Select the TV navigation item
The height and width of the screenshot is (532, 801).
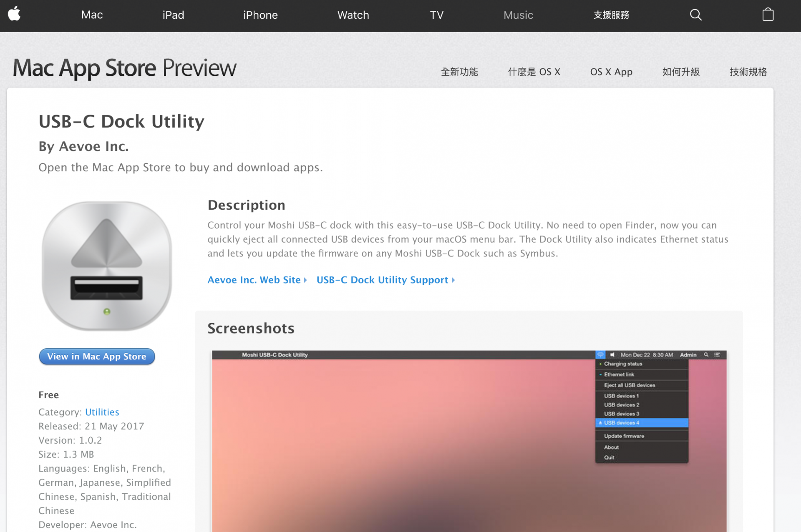(436, 15)
